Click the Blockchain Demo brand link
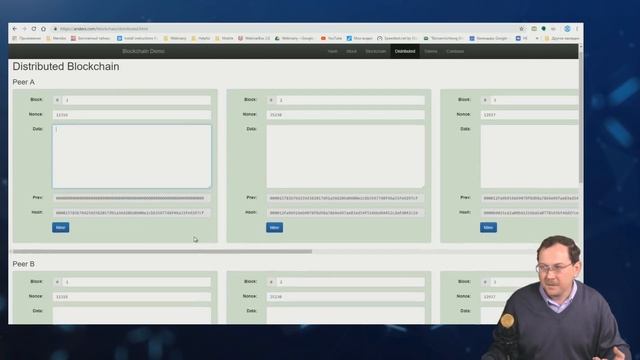Viewport: 640px width, 360px height. tap(143, 51)
